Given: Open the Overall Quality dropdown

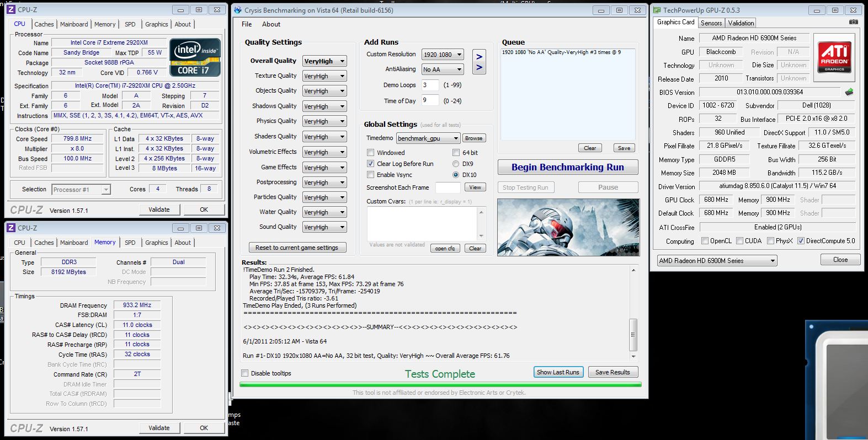Looking at the screenshot, I should point(324,61).
